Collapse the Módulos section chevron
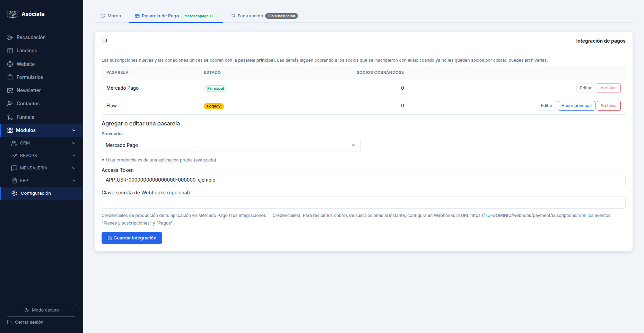This screenshot has height=333, width=644. [x=74, y=130]
